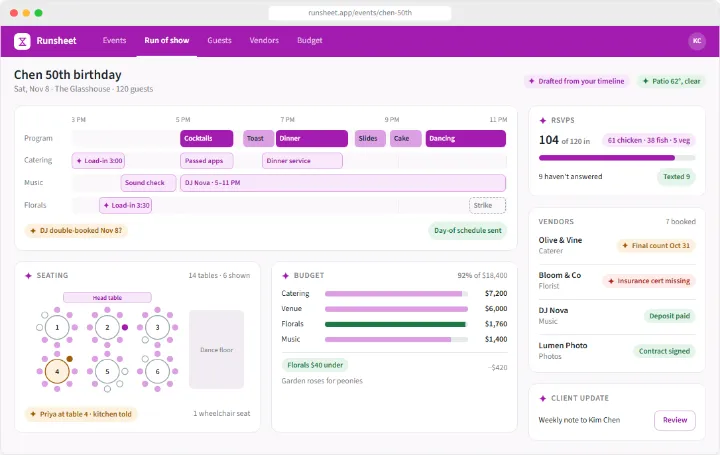Image resolution: width=720 pixels, height=455 pixels.
Task: Click the browser address bar URL
Action: tap(360, 13)
